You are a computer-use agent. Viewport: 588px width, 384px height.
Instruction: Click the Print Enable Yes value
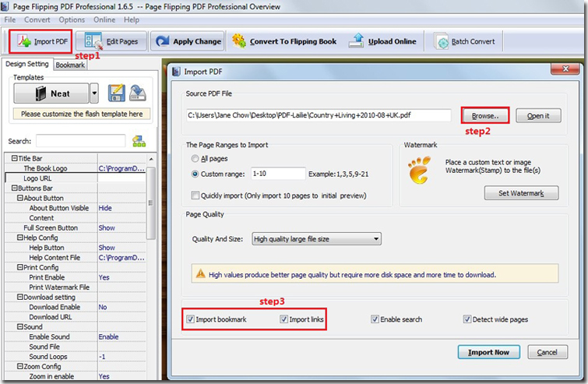tap(104, 277)
